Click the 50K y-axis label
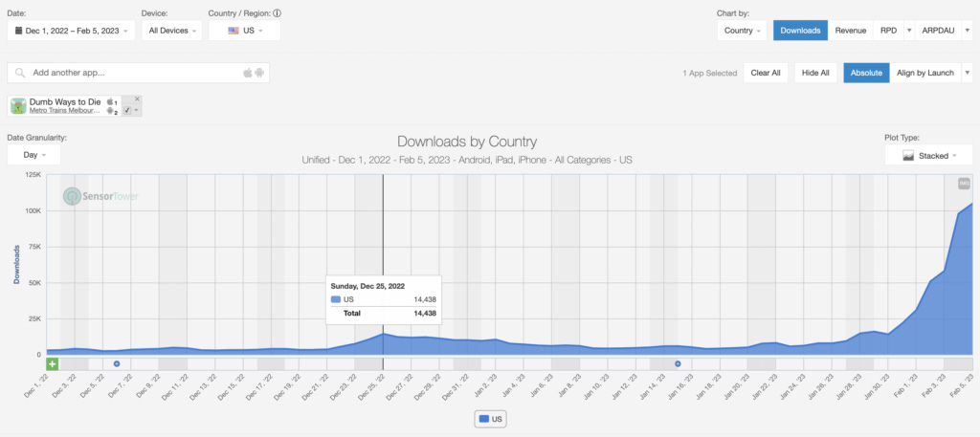980x437 pixels. pos(33,283)
